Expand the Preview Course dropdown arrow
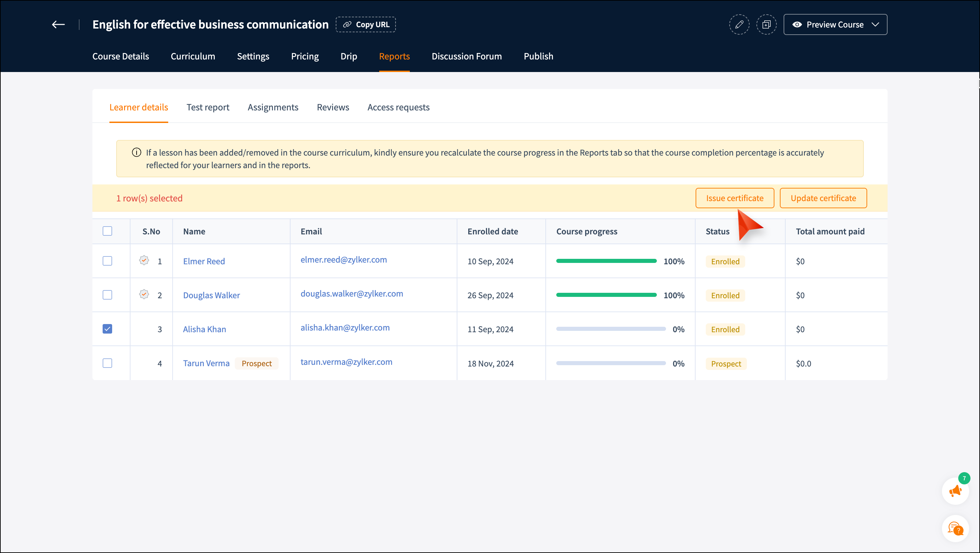Screen dimensions: 980x553 875,25
